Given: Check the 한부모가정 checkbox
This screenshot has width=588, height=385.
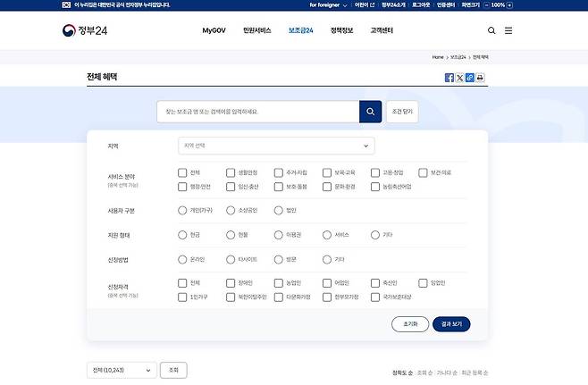Looking at the screenshot, I should (327, 297).
